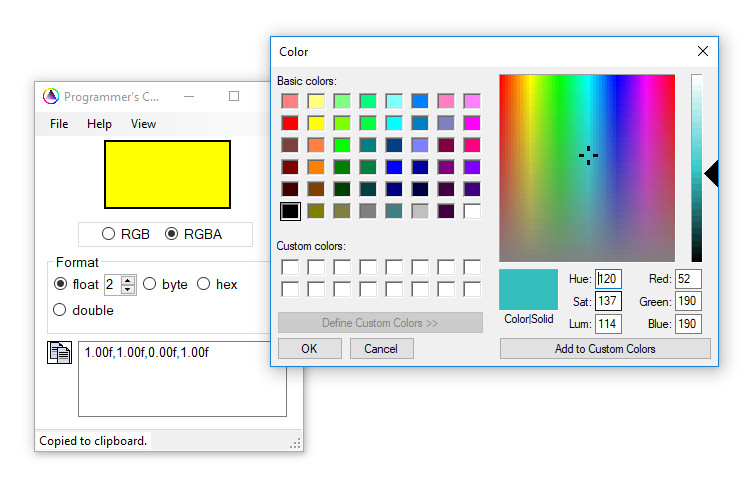Viewport: 751px width, 483px height.
Task: Click Cancel in the Color dialog
Action: 381,348
